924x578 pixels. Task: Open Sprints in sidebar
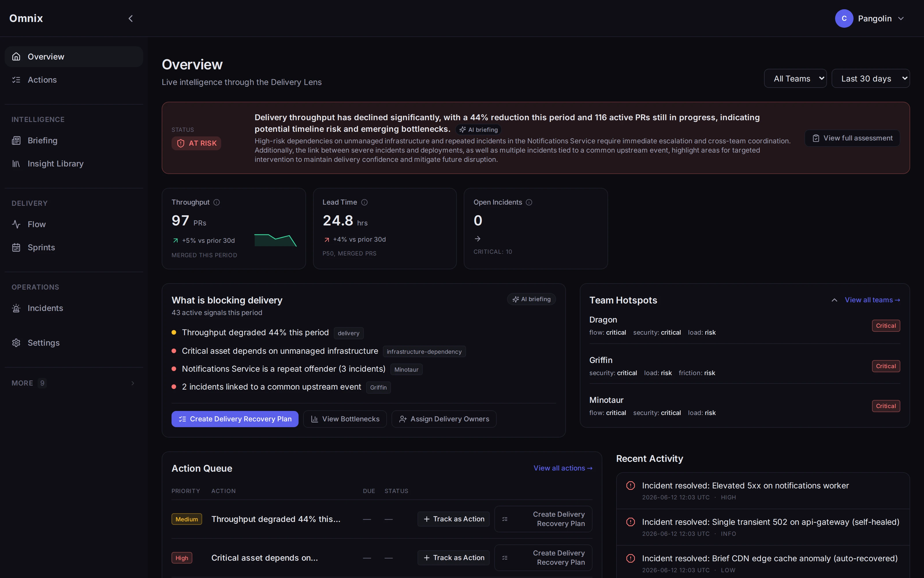coord(74,247)
